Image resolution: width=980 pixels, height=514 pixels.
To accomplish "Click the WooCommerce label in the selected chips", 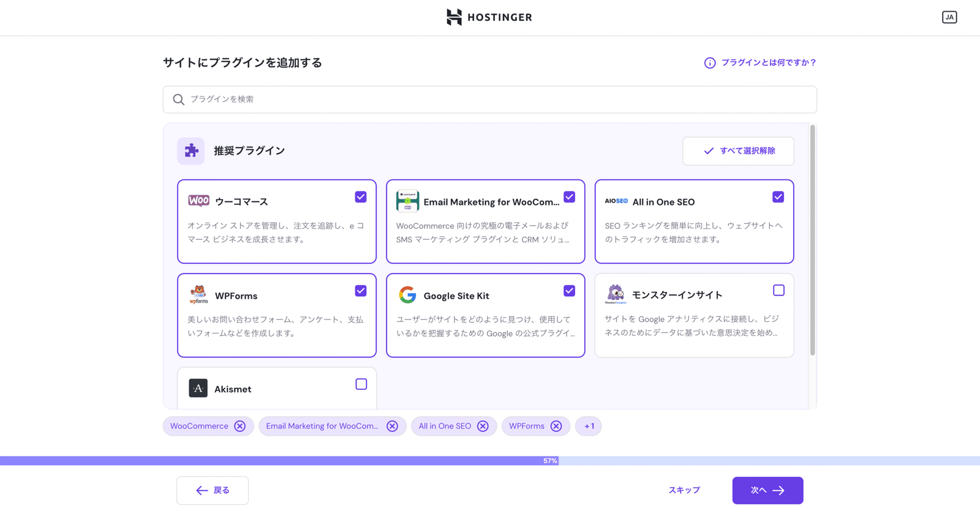I will tap(199, 426).
